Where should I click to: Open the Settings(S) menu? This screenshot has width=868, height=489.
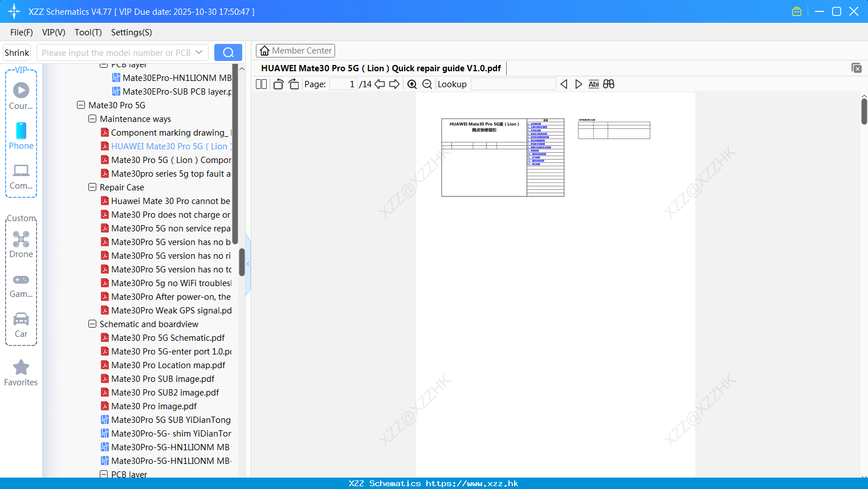pyautogui.click(x=132, y=32)
